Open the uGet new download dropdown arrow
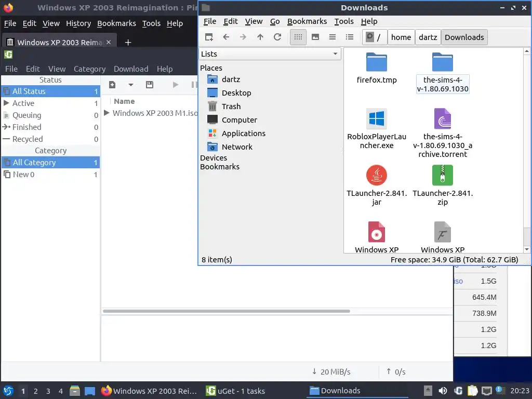This screenshot has width=532, height=399. pyautogui.click(x=130, y=85)
